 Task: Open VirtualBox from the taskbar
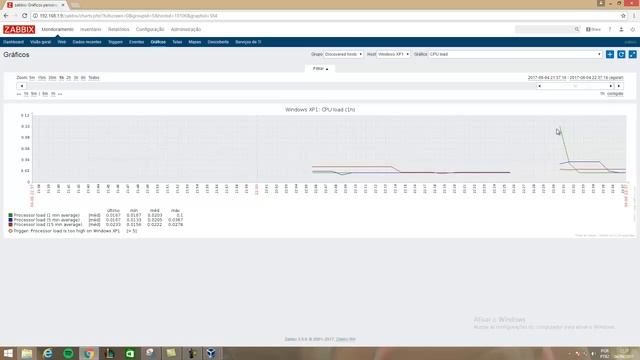click(x=211, y=353)
